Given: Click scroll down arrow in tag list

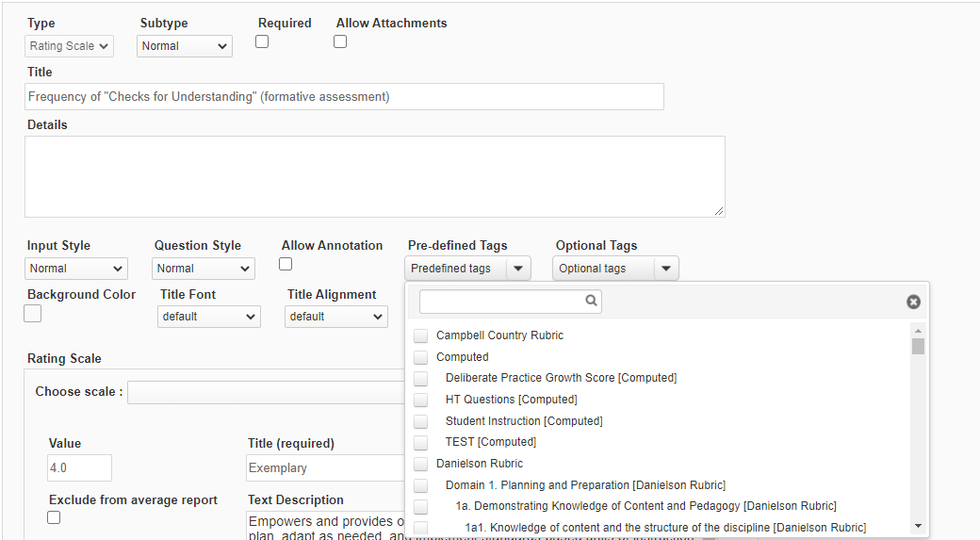Looking at the screenshot, I should click(x=918, y=526).
